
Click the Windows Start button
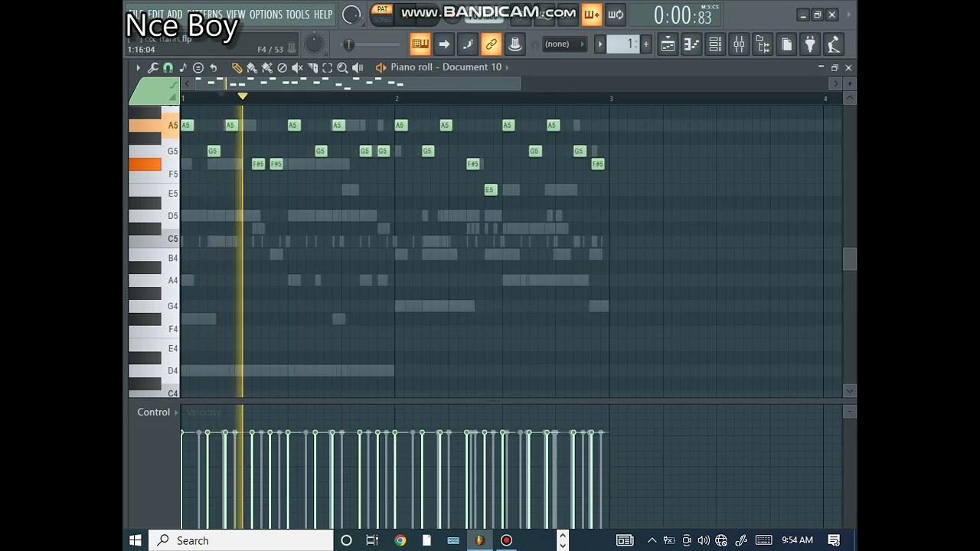click(x=136, y=540)
